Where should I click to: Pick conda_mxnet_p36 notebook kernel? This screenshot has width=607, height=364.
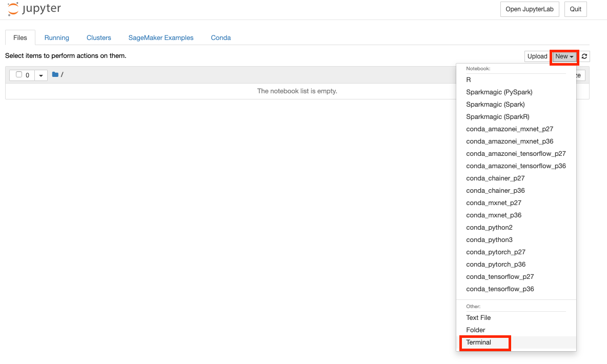(516, 215)
